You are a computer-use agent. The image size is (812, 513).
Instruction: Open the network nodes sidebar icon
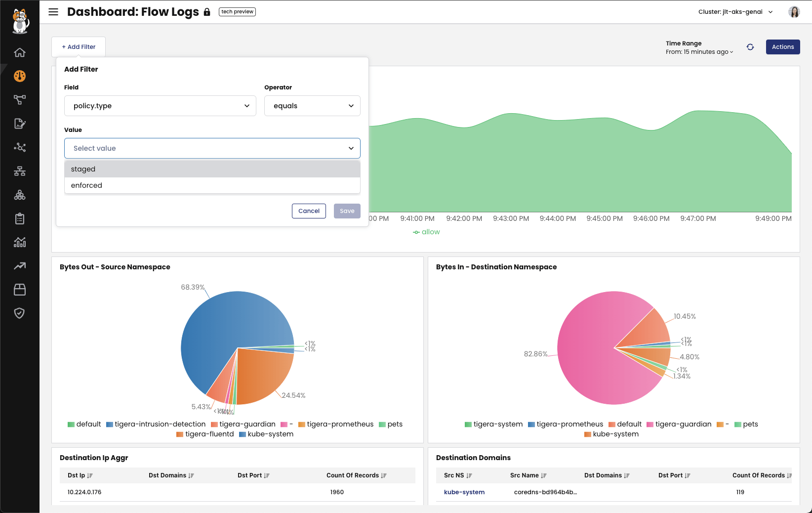tap(20, 147)
